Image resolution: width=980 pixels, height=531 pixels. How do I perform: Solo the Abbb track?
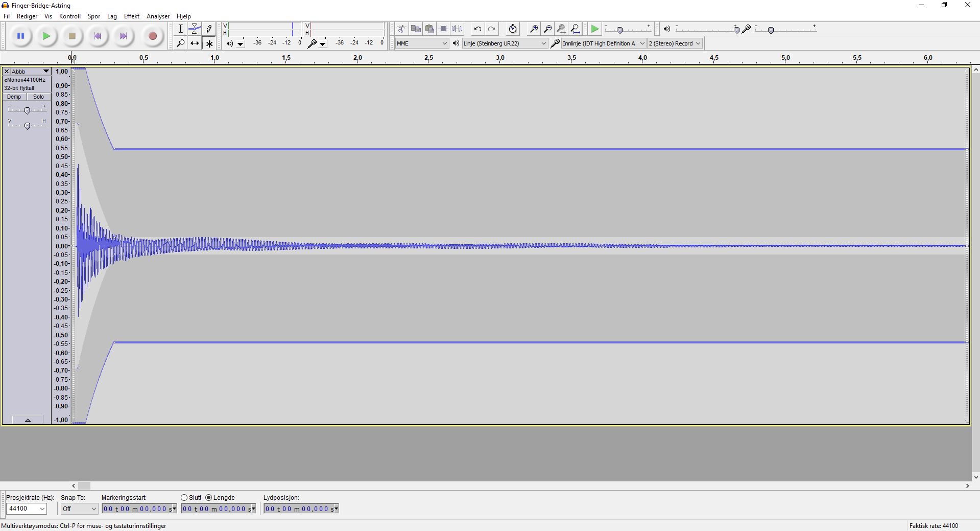[x=38, y=97]
